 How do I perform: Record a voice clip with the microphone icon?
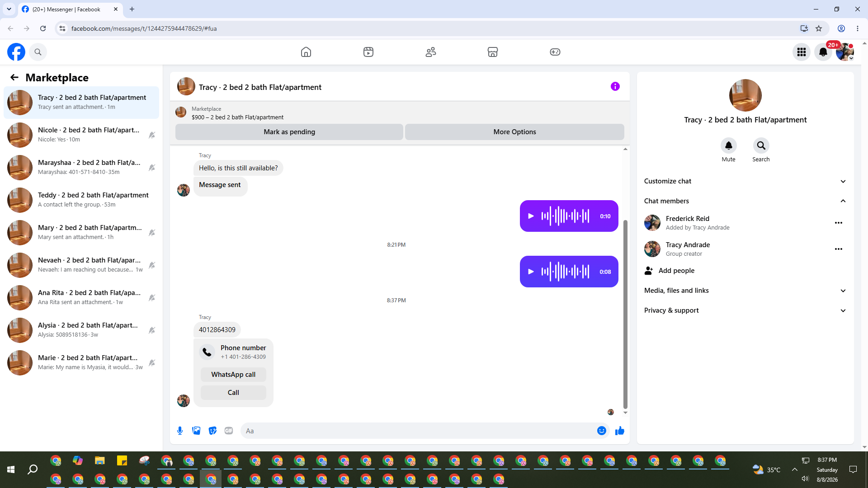(x=180, y=431)
